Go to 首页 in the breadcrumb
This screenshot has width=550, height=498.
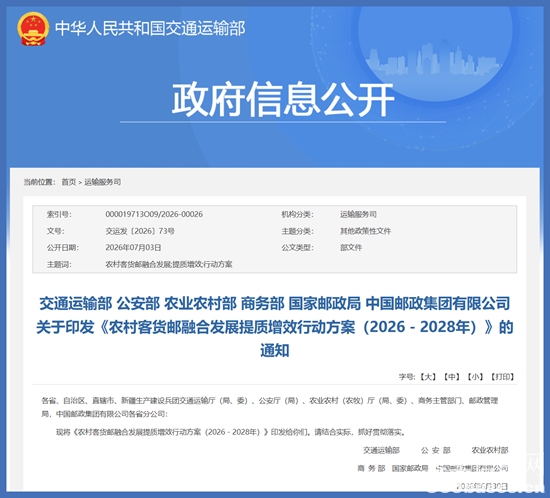click(69, 182)
